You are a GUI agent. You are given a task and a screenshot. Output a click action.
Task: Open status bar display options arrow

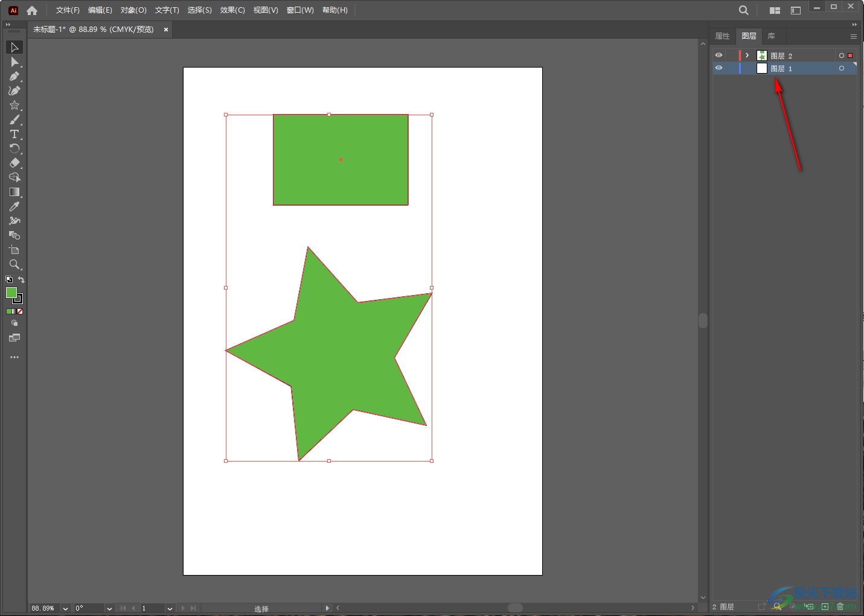coord(327,608)
